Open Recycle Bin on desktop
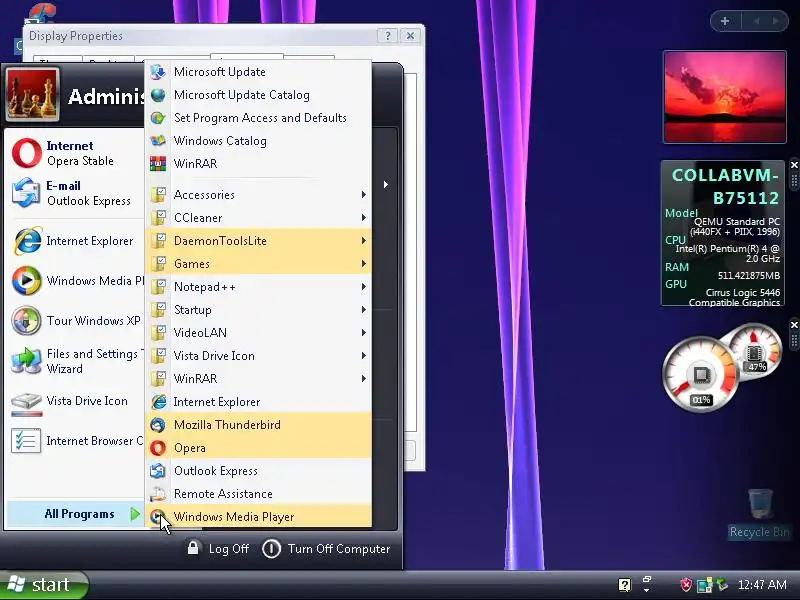800x600 pixels. [760, 514]
